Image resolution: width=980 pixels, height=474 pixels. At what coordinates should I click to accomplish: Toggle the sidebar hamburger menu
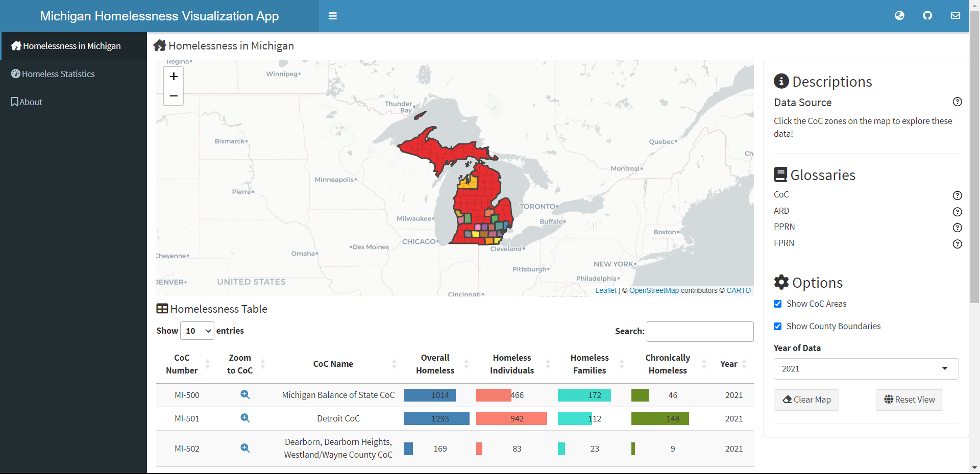[x=333, y=16]
